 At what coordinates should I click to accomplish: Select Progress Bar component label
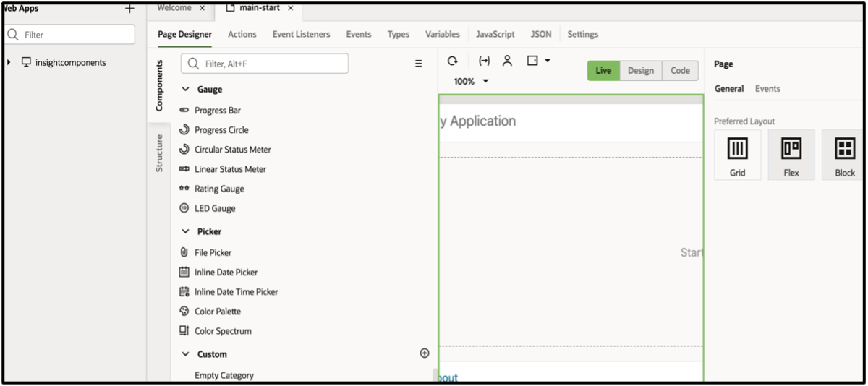click(218, 111)
